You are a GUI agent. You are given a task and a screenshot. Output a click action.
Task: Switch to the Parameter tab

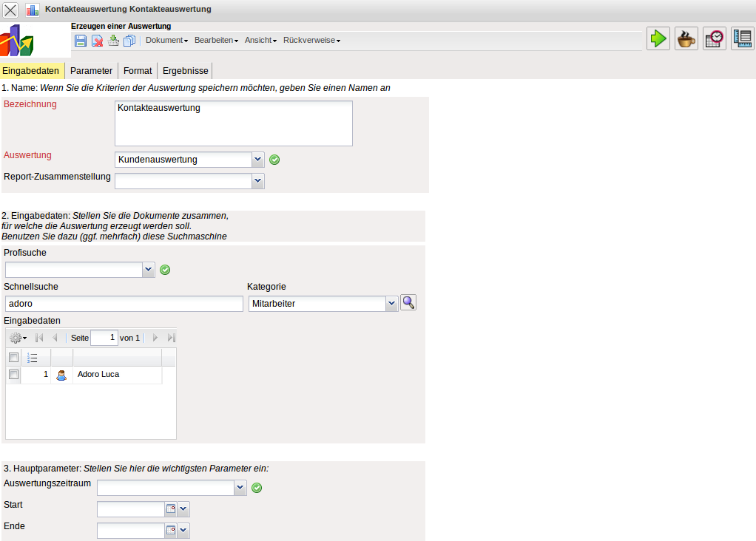[91, 71]
